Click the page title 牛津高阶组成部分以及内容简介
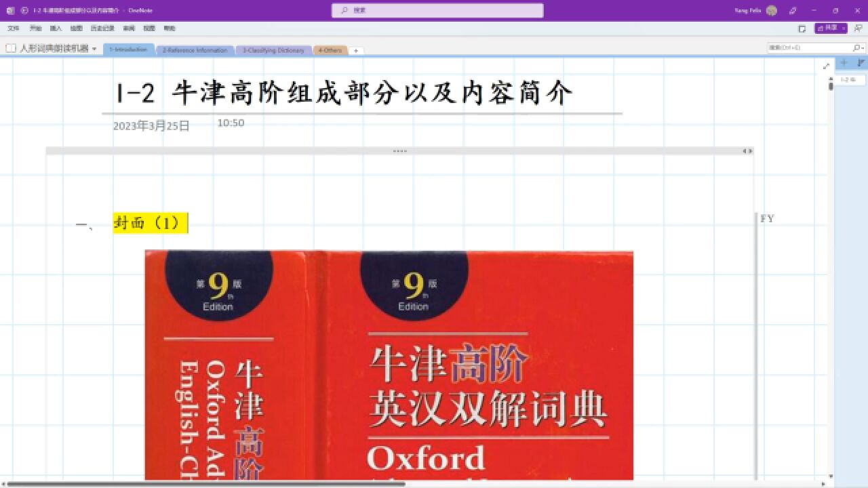 point(373,94)
